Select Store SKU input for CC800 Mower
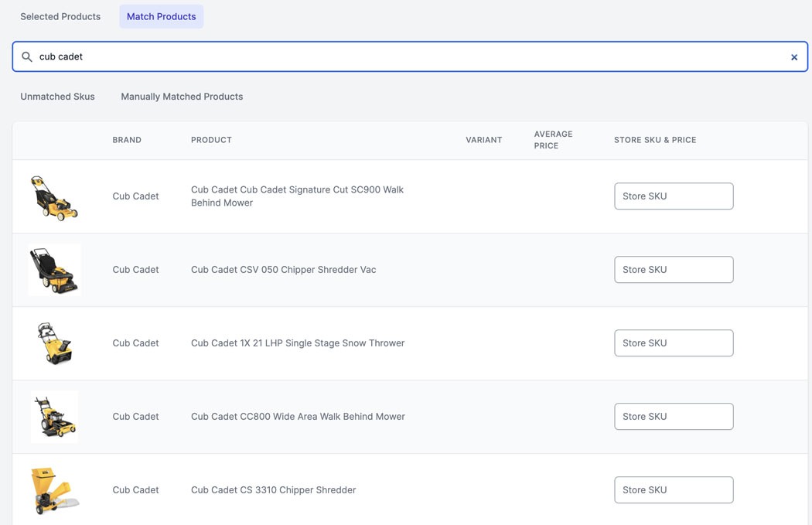The image size is (812, 525). 673,417
